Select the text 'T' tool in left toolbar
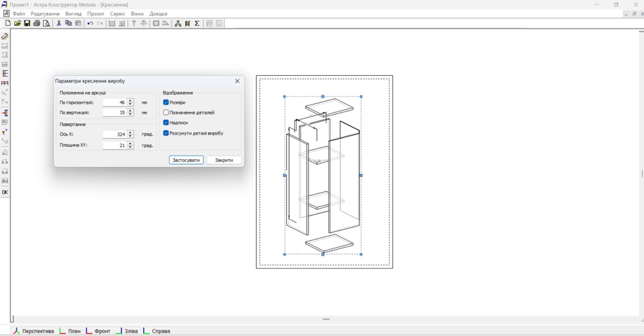Viewport: 644px width, 336px height. coord(5,132)
